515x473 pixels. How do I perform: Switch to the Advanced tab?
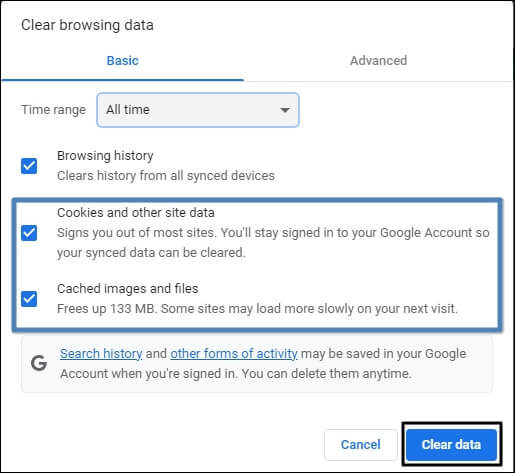pyautogui.click(x=378, y=61)
